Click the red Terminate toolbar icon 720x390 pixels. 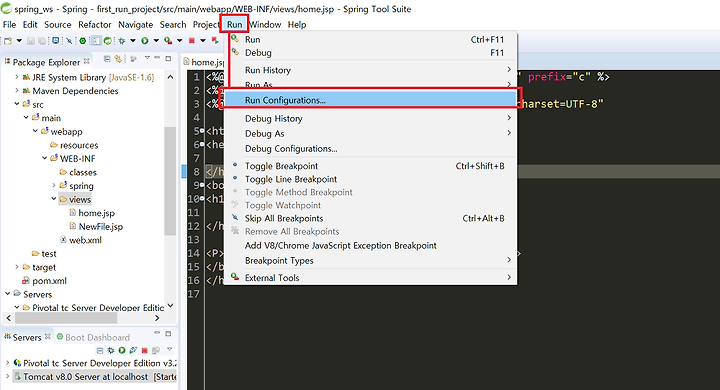[191, 41]
